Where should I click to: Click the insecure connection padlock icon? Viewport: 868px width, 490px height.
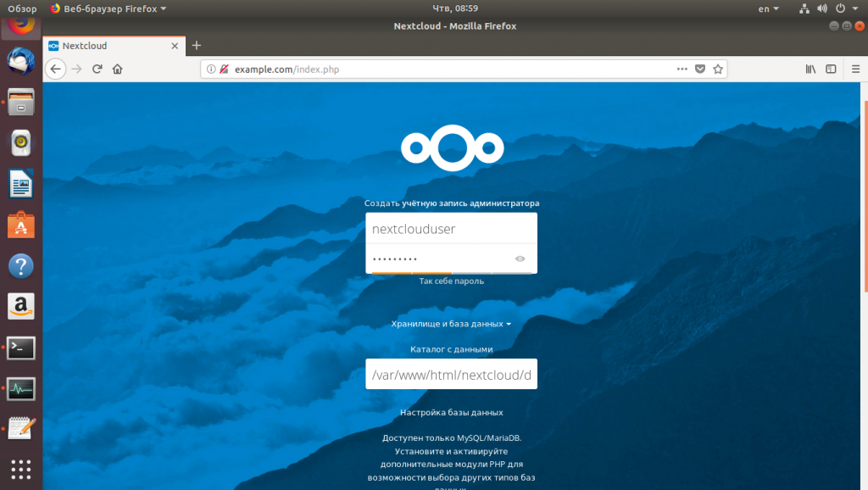224,70
